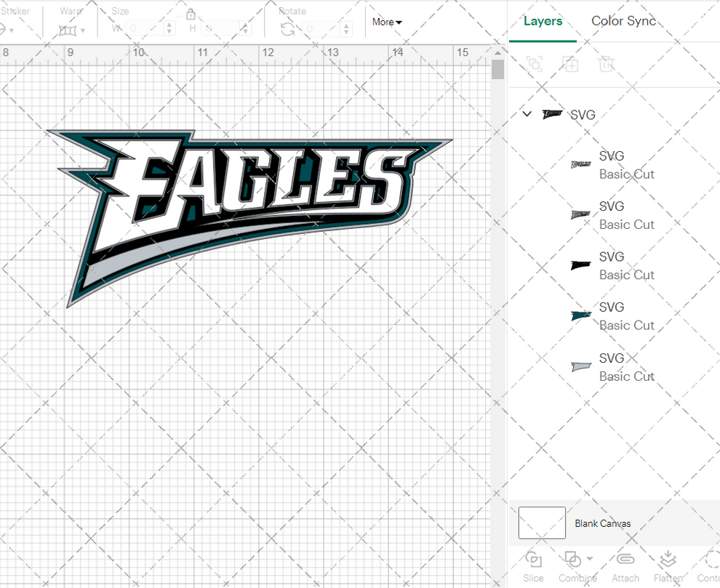Toggle the size lock icon
Screen dimensions: 720x588
click(x=191, y=15)
